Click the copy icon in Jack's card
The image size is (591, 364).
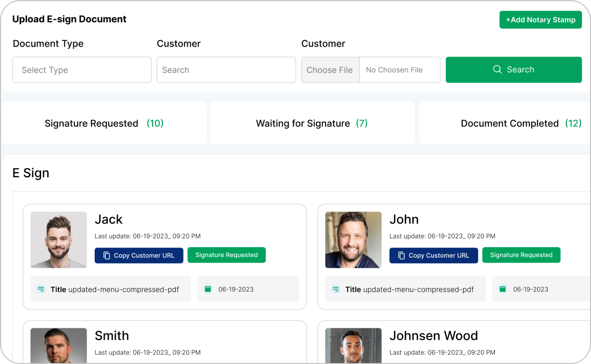pos(107,255)
